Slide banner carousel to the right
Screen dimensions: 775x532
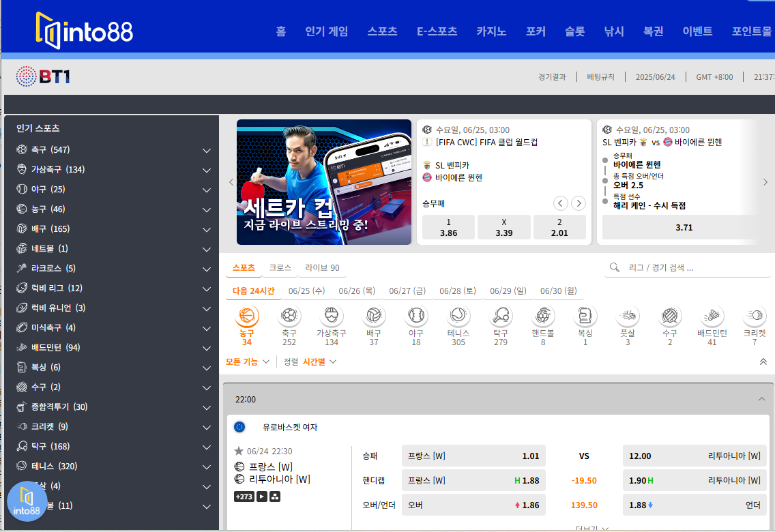tap(765, 182)
